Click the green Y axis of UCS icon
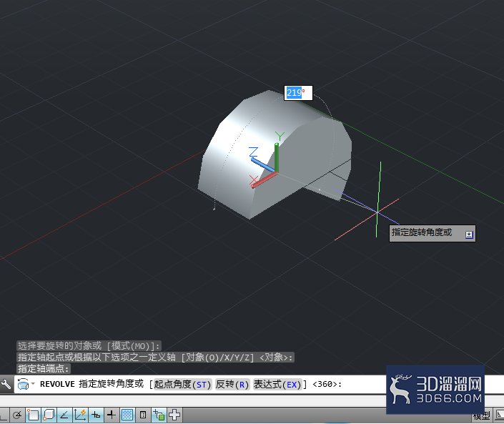The height and width of the screenshot is (424, 504). coord(277,157)
